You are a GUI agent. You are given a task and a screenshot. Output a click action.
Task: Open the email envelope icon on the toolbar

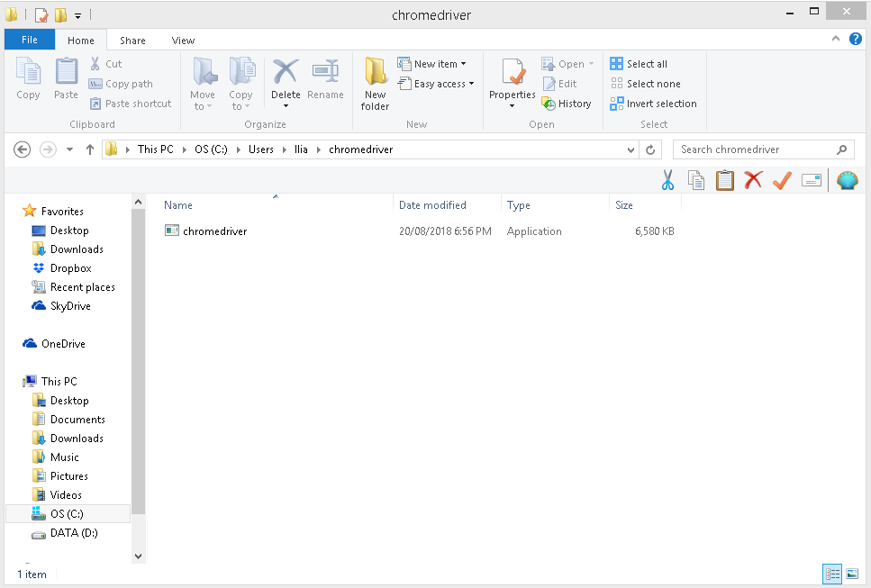click(812, 180)
